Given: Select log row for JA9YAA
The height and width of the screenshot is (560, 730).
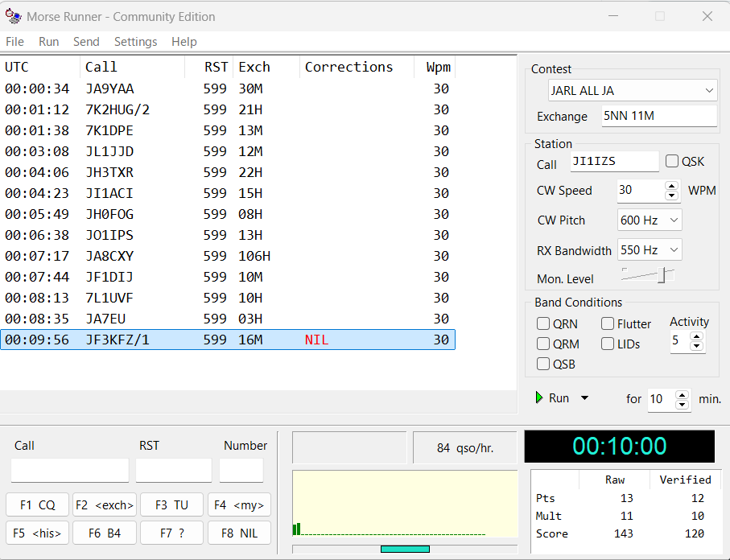Looking at the screenshot, I should click(x=228, y=89).
